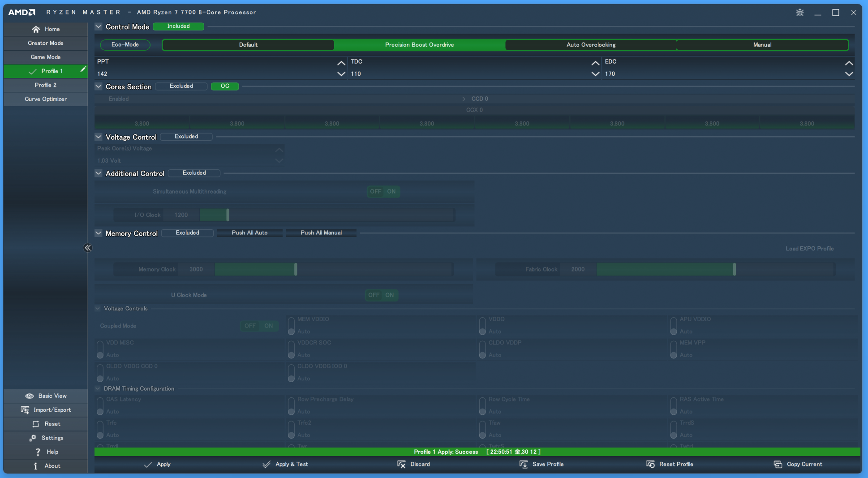This screenshot has height=478, width=868.
Task: Select Precision Boost Overdrive mode tab
Action: click(x=420, y=45)
